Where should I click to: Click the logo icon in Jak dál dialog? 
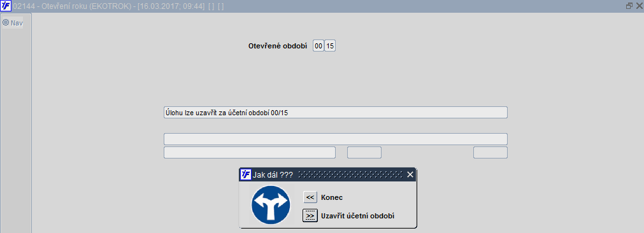point(245,174)
